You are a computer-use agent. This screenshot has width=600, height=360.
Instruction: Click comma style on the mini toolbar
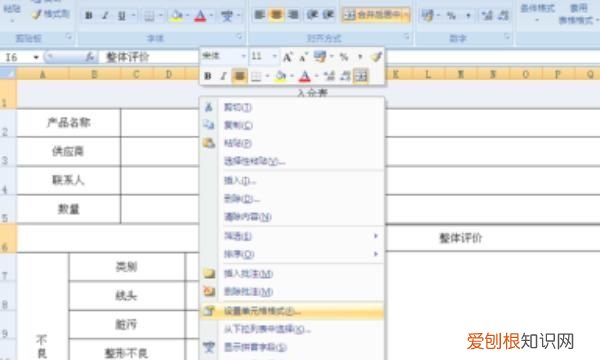point(360,57)
